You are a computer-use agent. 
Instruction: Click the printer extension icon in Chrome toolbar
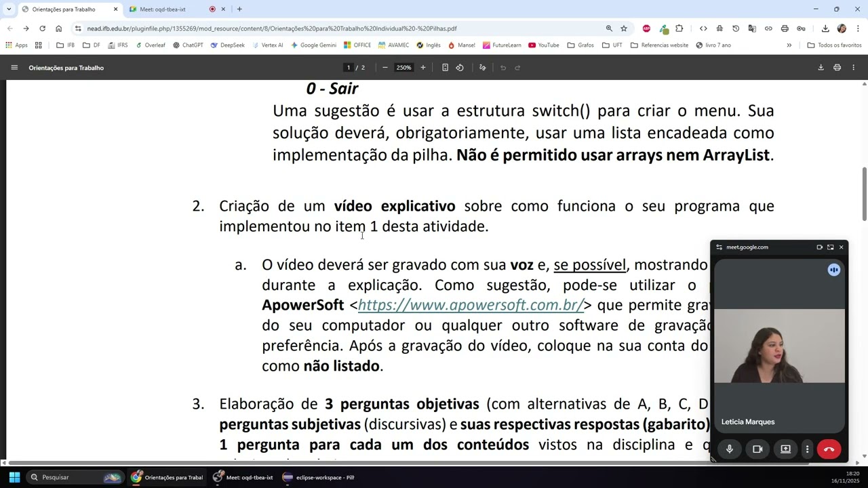785,28
